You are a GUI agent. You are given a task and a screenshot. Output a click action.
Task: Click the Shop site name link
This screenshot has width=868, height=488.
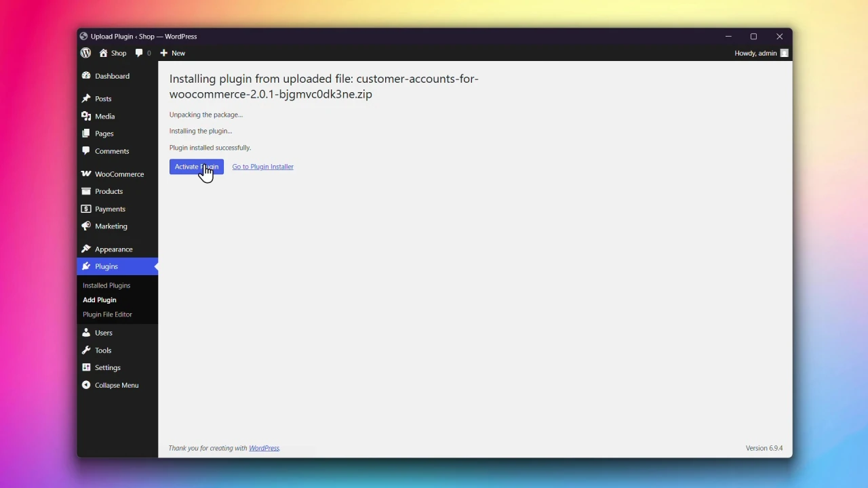point(119,53)
